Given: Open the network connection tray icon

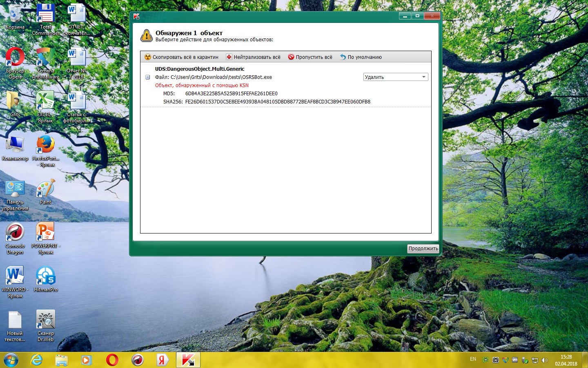Looking at the screenshot, I should click(x=535, y=360).
